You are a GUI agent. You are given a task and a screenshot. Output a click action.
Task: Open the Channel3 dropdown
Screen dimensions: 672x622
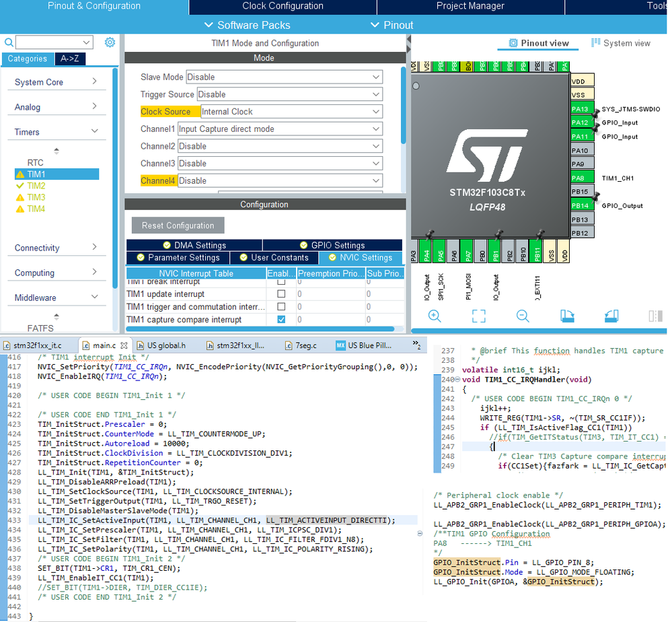[376, 164]
